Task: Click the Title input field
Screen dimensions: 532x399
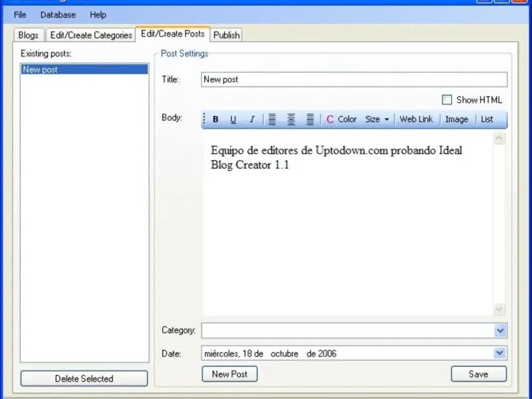Action: [354, 79]
